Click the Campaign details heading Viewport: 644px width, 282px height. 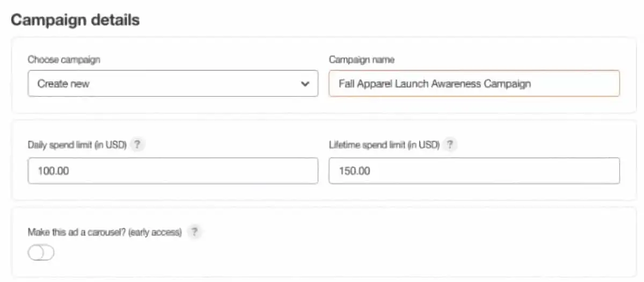point(75,20)
